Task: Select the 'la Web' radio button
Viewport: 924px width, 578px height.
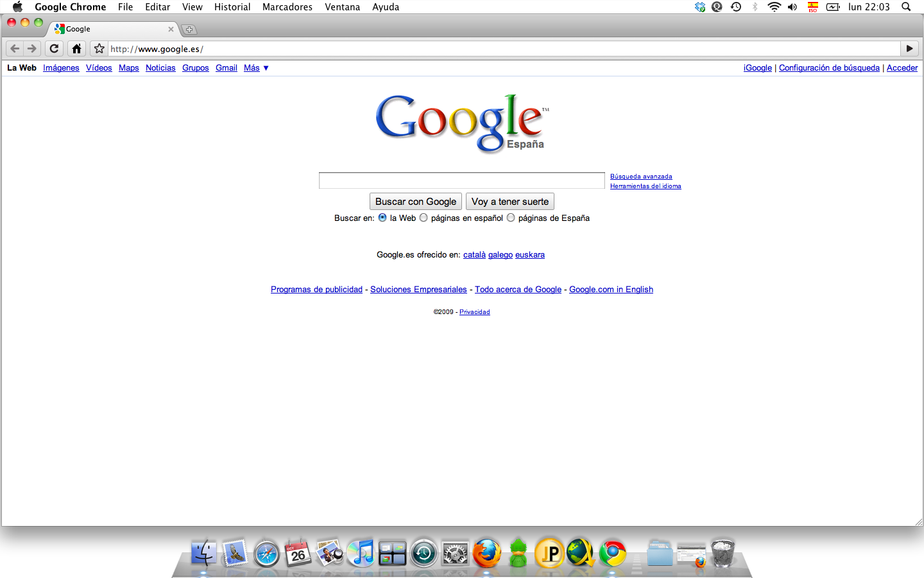Action: pyautogui.click(x=382, y=218)
